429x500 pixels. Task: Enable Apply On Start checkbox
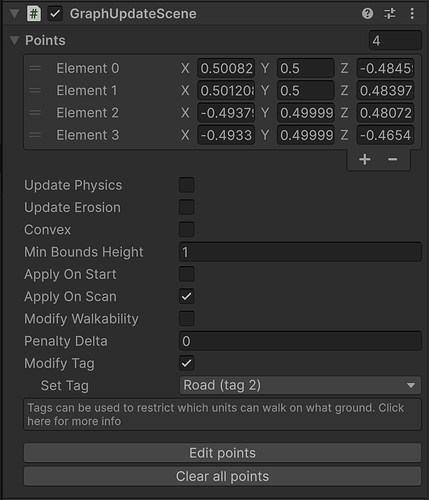click(186, 274)
